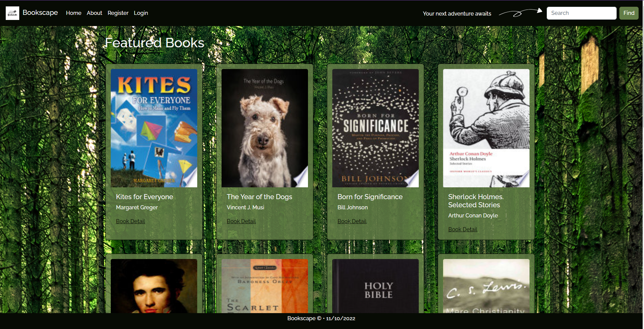Open the portrait book cover in second row
The image size is (644, 329).
(x=154, y=286)
